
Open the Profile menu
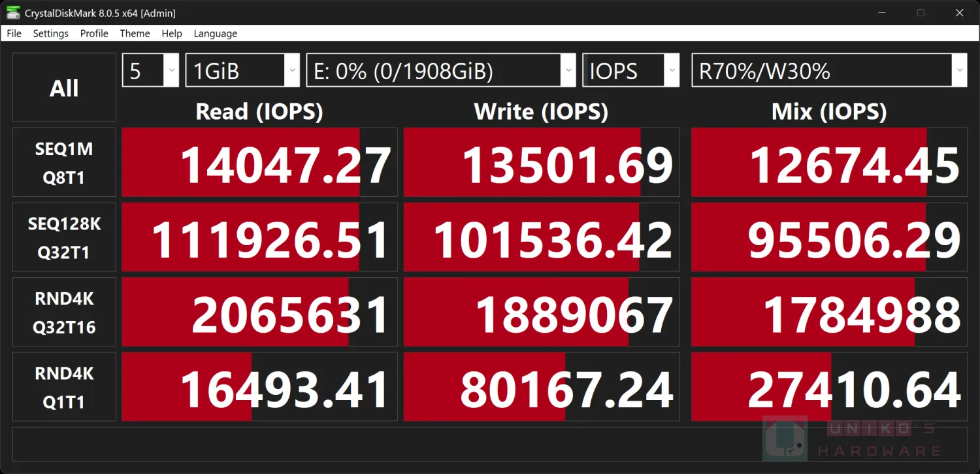click(94, 33)
